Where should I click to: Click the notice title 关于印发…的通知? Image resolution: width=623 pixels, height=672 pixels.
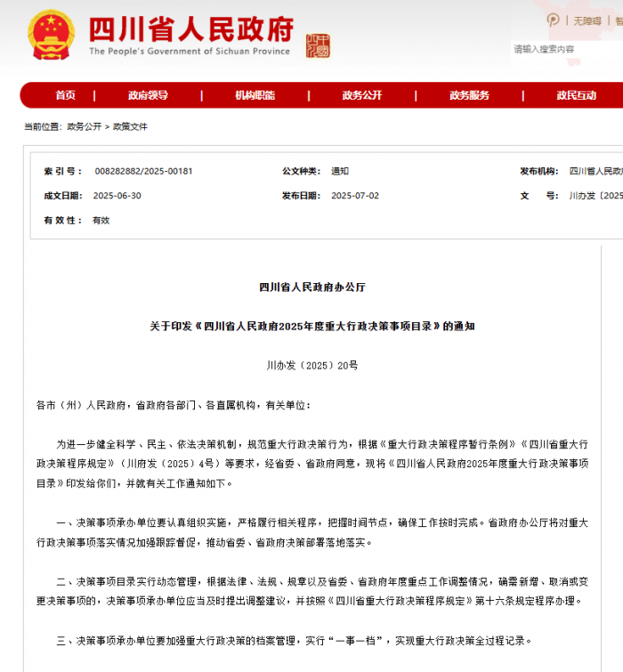[311, 326]
